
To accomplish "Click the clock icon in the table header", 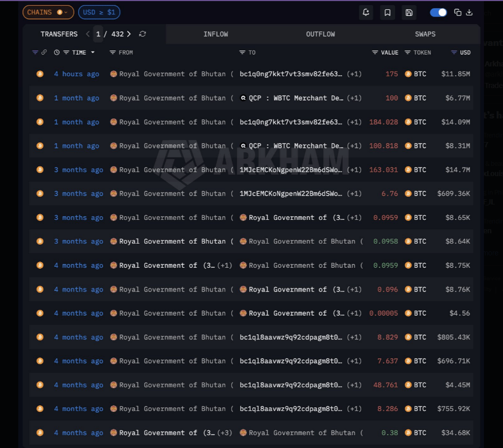I will (57, 52).
